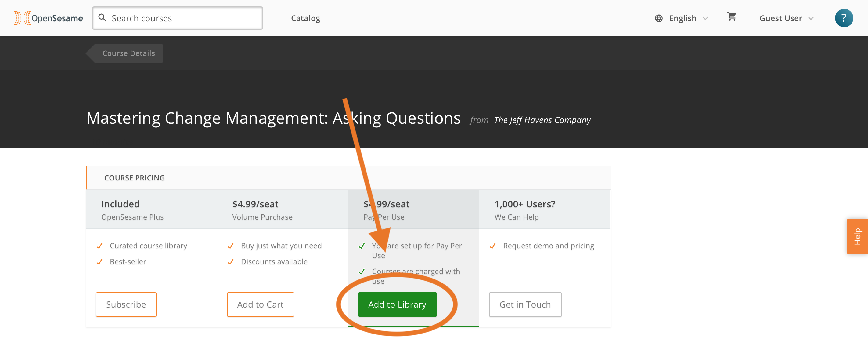
Task: Click the 'Buy just what you need' text
Action: pyautogui.click(x=281, y=246)
